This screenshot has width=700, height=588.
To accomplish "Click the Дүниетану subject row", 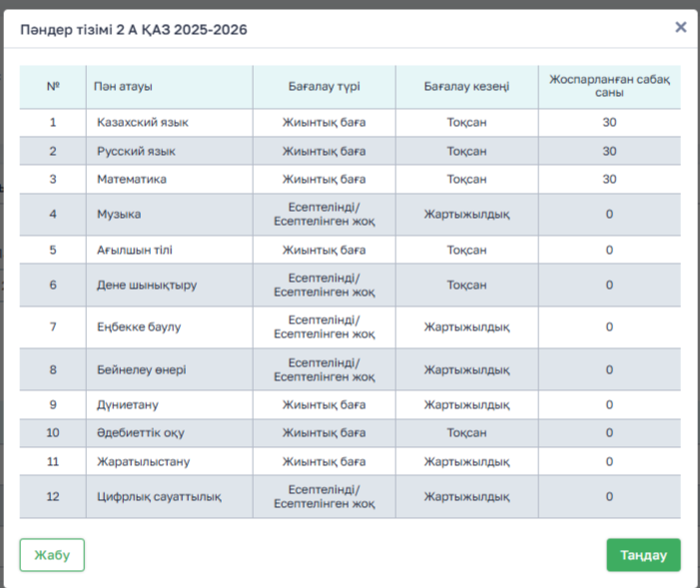I will [x=127, y=405].
